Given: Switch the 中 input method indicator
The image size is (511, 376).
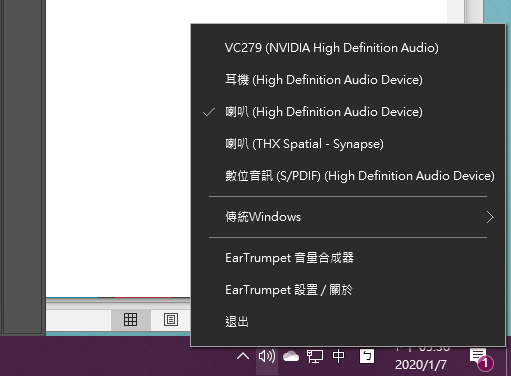Looking at the screenshot, I should [338, 356].
